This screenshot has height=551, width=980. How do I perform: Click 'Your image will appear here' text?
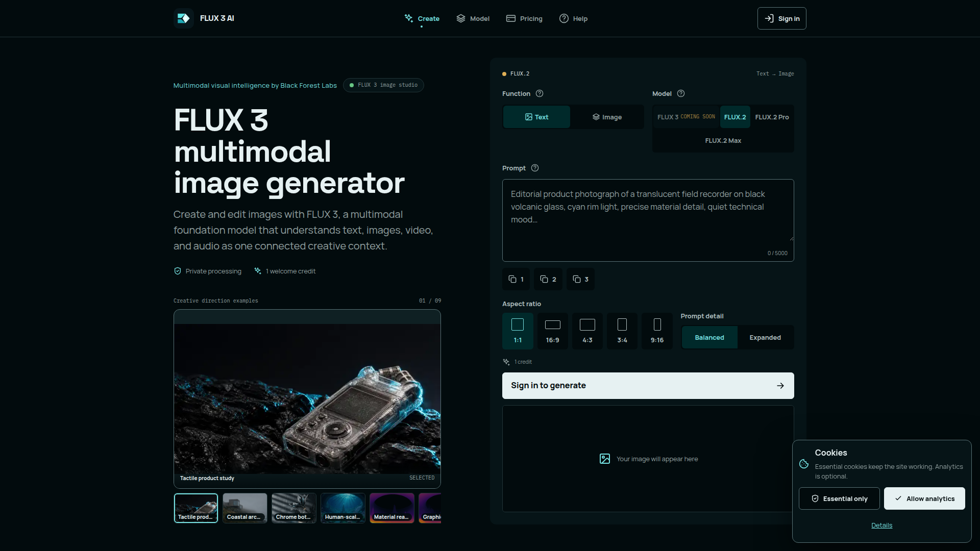(657, 459)
